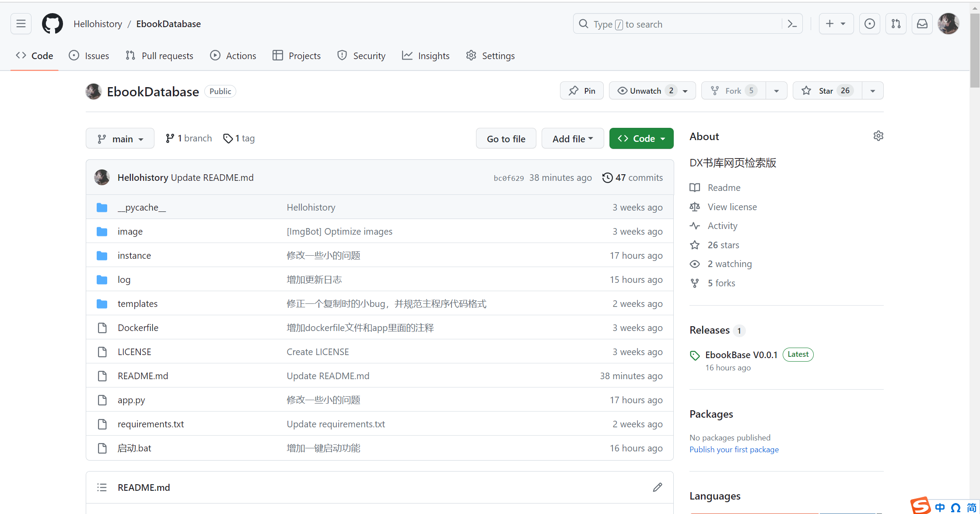Screen dimensions: 980x514
Task: View the 47 commits history
Action: pyautogui.click(x=633, y=177)
